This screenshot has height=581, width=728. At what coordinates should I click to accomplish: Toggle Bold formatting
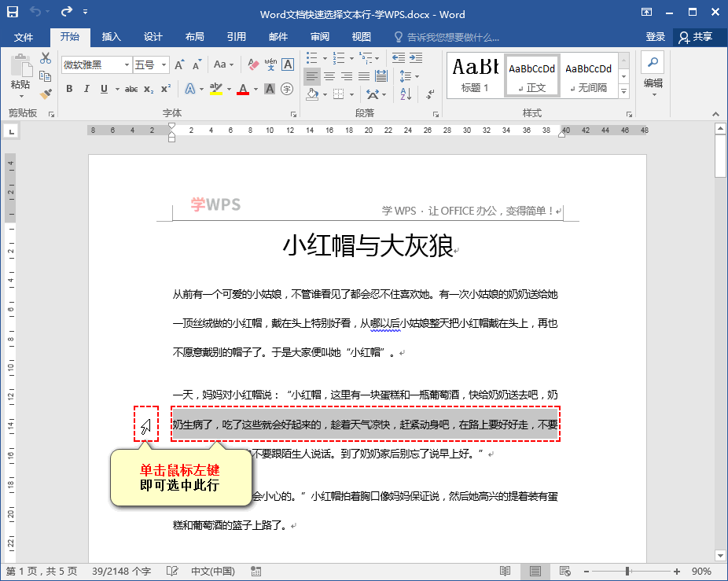pos(69,89)
